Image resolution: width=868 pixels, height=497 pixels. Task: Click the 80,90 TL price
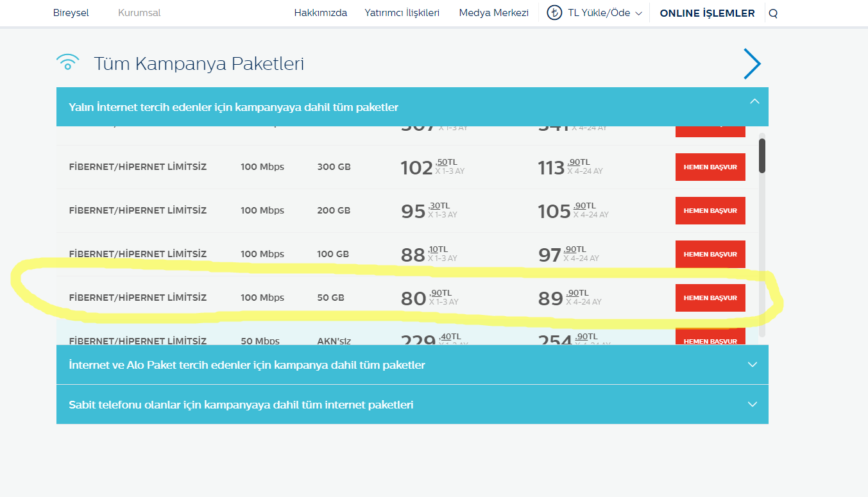click(x=430, y=298)
